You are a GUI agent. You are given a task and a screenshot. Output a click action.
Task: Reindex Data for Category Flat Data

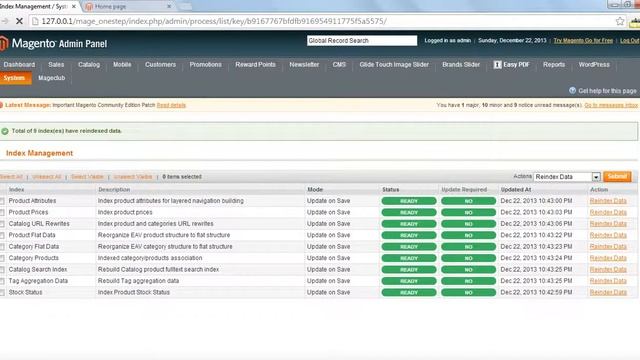pyautogui.click(x=608, y=247)
